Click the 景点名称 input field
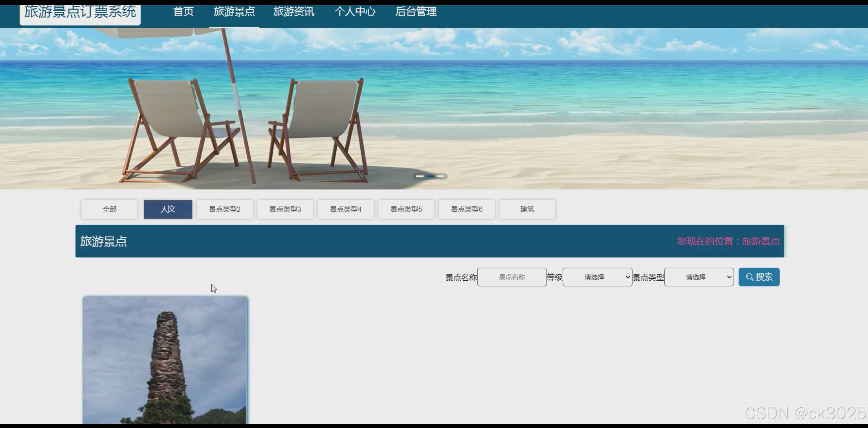Screen dimensions: 868x428 [511, 277]
